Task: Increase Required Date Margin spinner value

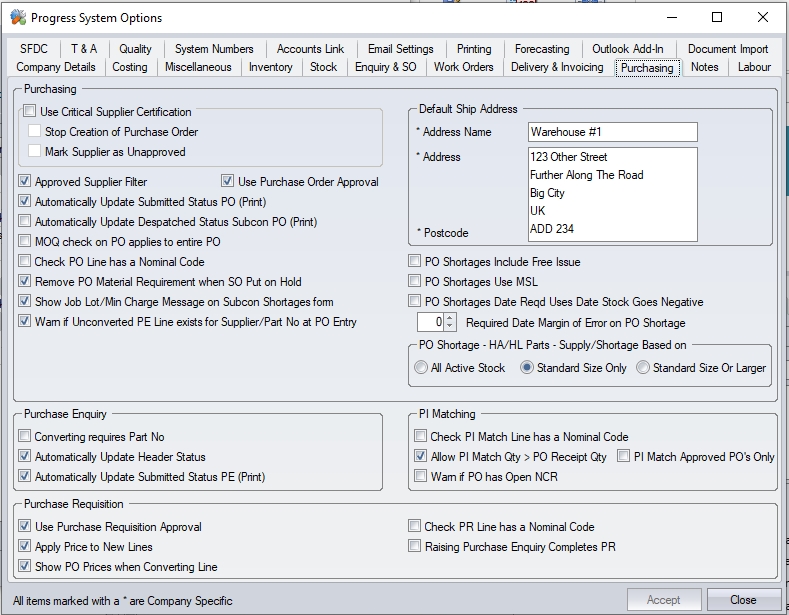Action: (x=450, y=318)
